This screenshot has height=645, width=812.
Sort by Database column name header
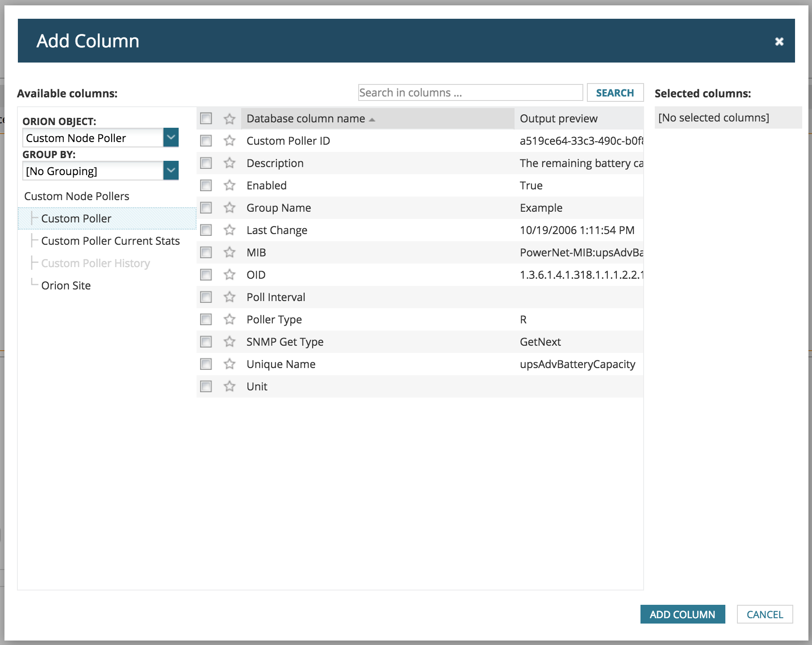tap(377, 118)
